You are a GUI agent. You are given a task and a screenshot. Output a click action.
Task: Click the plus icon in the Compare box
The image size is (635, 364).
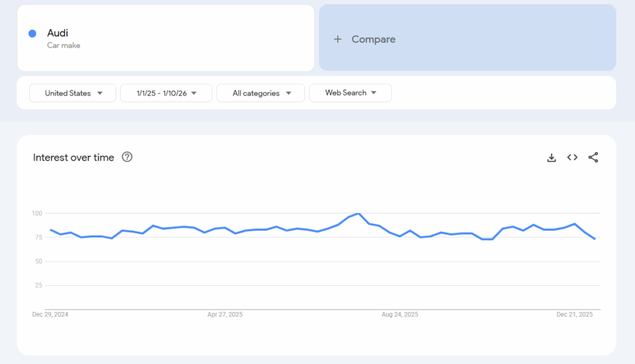coord(337,38)
